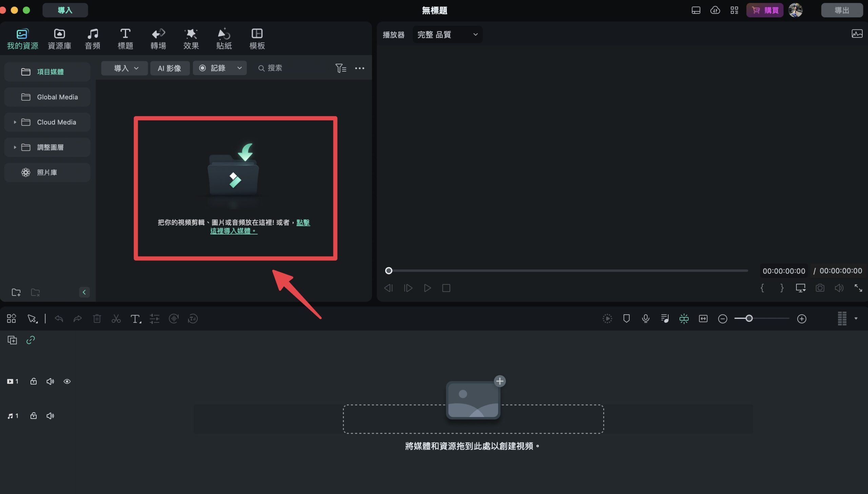
Task: Open the track height dropdown arrow
Action: coord(856,318)
